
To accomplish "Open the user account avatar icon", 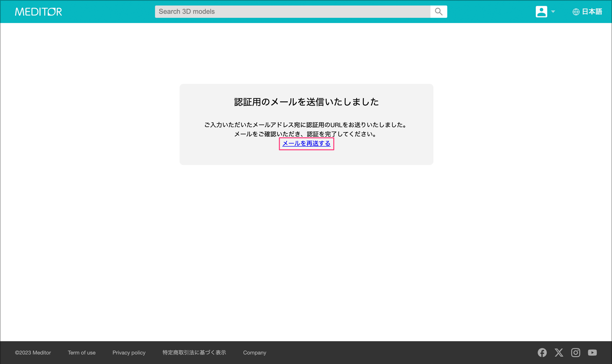I will click(541, 12).
